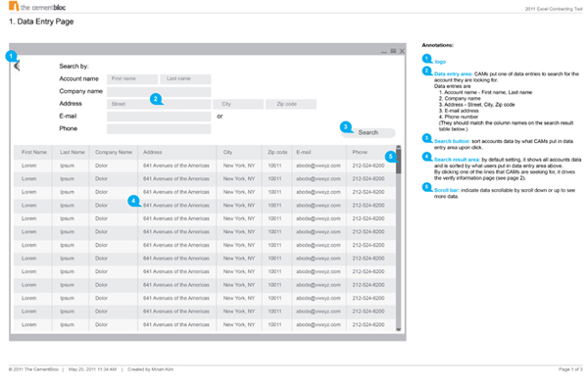Click annotation marker 2 in the form
Screen dimensions: 588x380
click(156, 99)
